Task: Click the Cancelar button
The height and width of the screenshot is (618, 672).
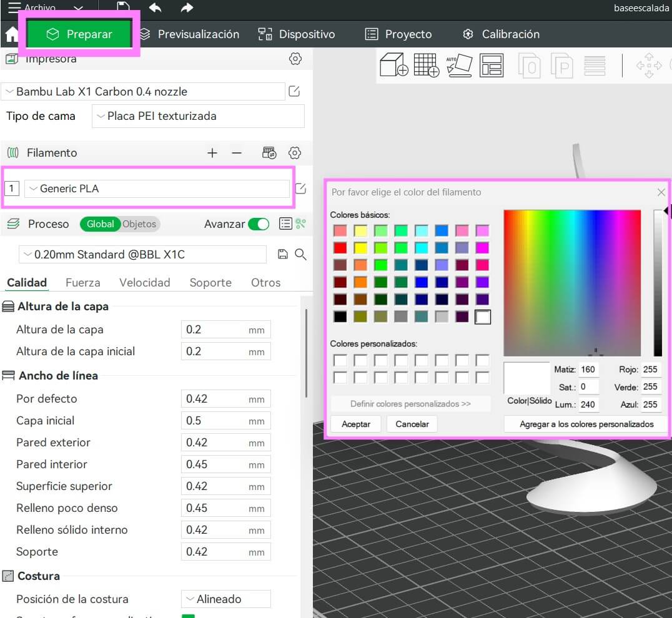Action: (x=412, y=424)
